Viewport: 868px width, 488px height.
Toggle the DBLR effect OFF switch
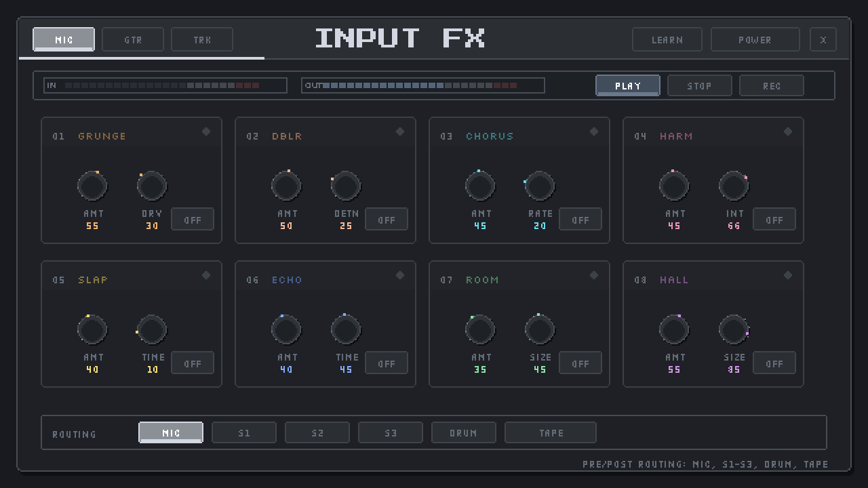[x=387, y=220]
